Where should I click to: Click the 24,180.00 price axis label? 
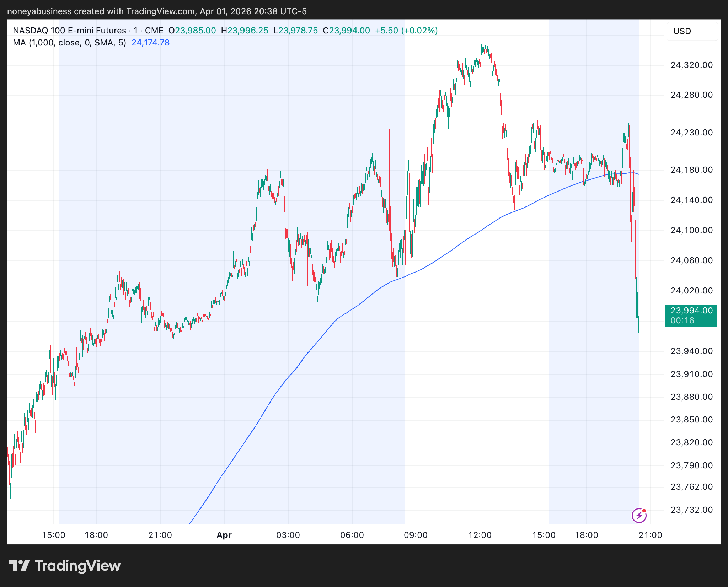point(691,170)
